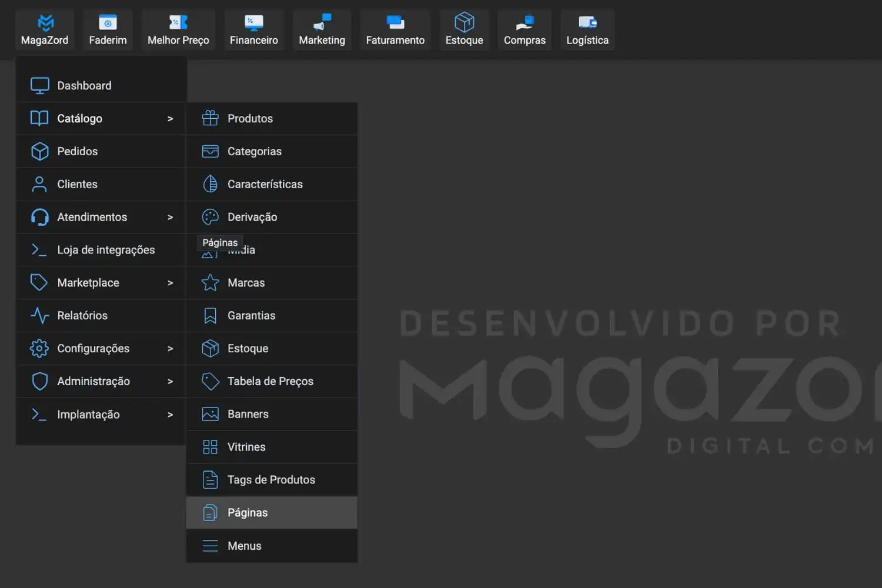Click the Derivação palette icon
The image size is (882, 588).
pyautogui.click(x=210, y=217)
